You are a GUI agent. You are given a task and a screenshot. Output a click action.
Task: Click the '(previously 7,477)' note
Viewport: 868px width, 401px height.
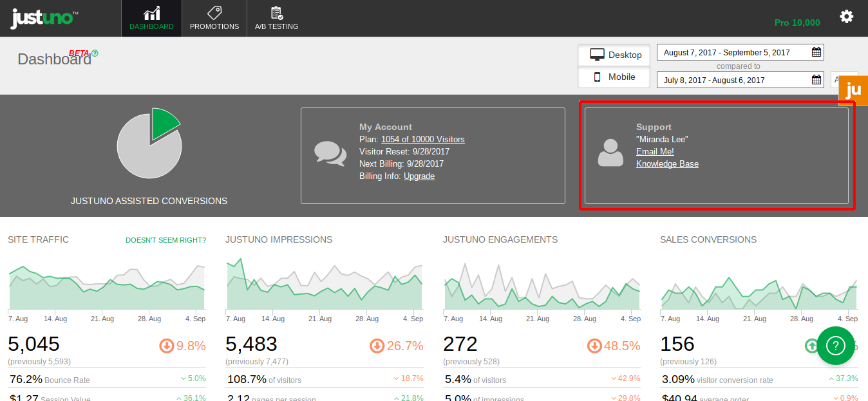pos(257,362)
